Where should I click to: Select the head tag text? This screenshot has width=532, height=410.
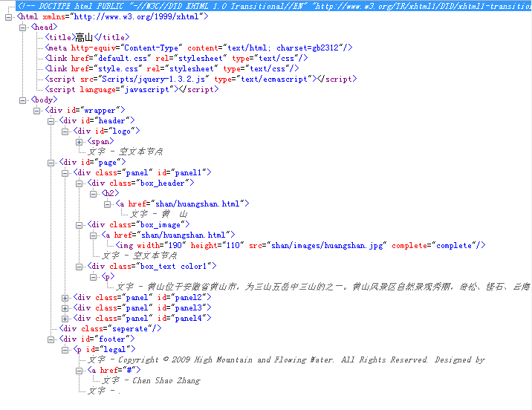(x=44, y=27)
